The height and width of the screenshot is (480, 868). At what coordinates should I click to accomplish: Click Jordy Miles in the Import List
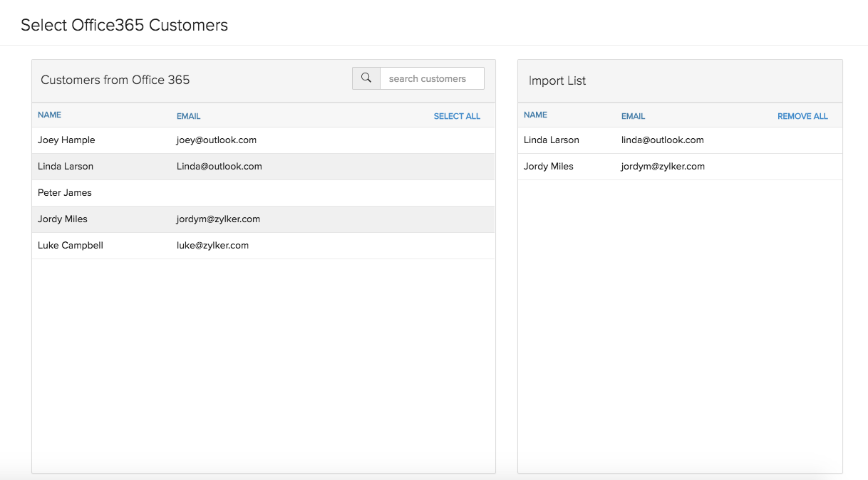[x=547, y=166]
